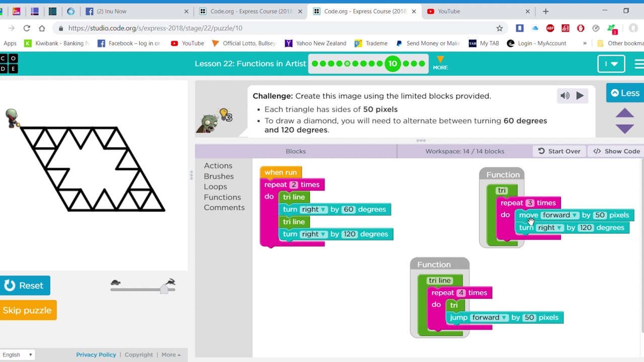Click Show Code button
This screenshot has height=362, width=644.
616,151
